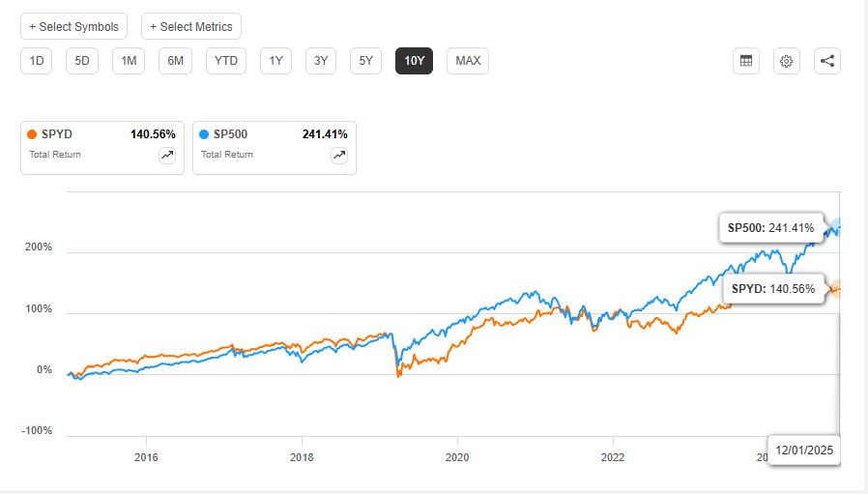Select the MAX time range
The width and height of the screenshot is (868, 494).
[468, 61]
